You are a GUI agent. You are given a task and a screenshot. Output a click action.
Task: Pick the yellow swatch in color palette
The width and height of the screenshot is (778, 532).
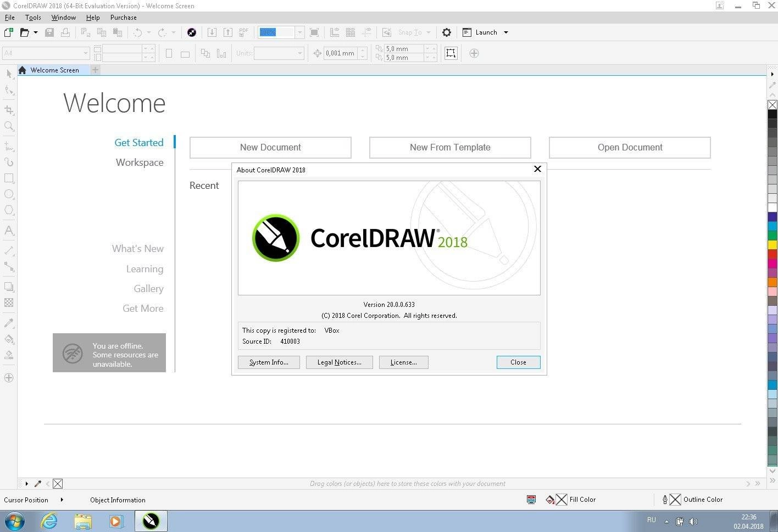point(773,245)
